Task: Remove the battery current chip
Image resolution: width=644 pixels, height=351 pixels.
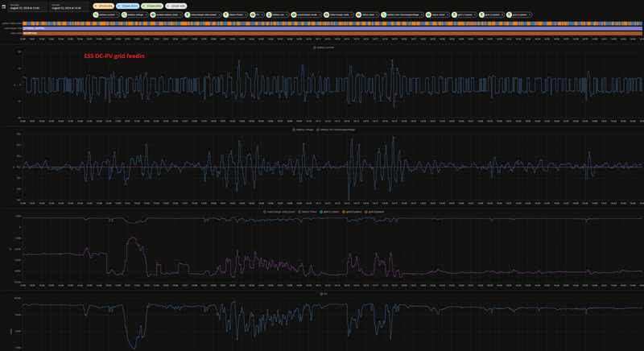Action: (x=118, y=14)
